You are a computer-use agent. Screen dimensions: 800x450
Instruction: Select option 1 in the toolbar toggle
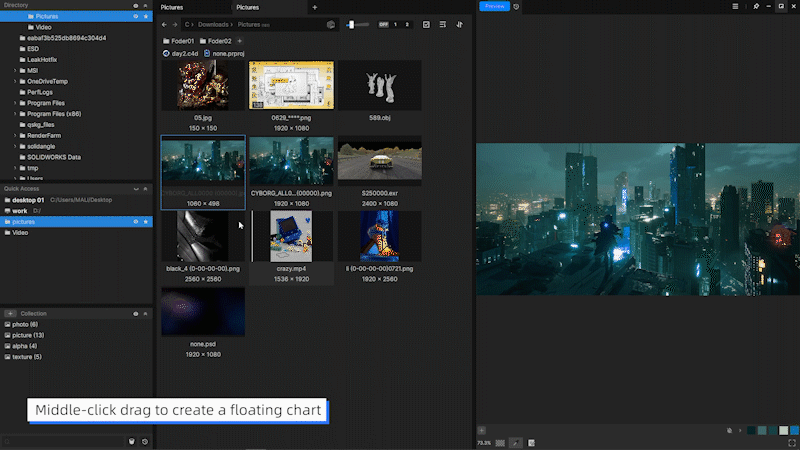point(395,24)
